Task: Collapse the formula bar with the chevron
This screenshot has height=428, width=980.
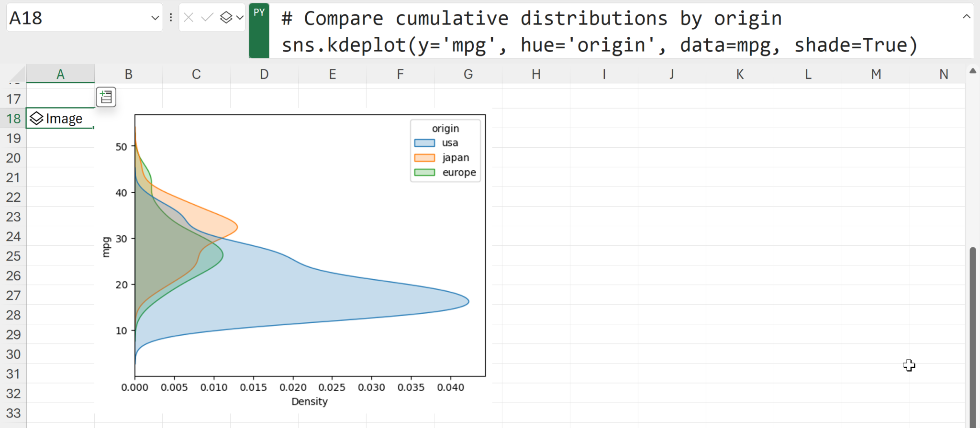Action: [966, 17]
